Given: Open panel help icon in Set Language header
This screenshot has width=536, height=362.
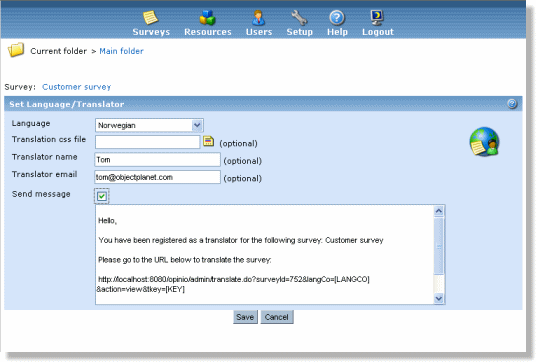Looking at the screenshot, I should click(x=512, y=104).
